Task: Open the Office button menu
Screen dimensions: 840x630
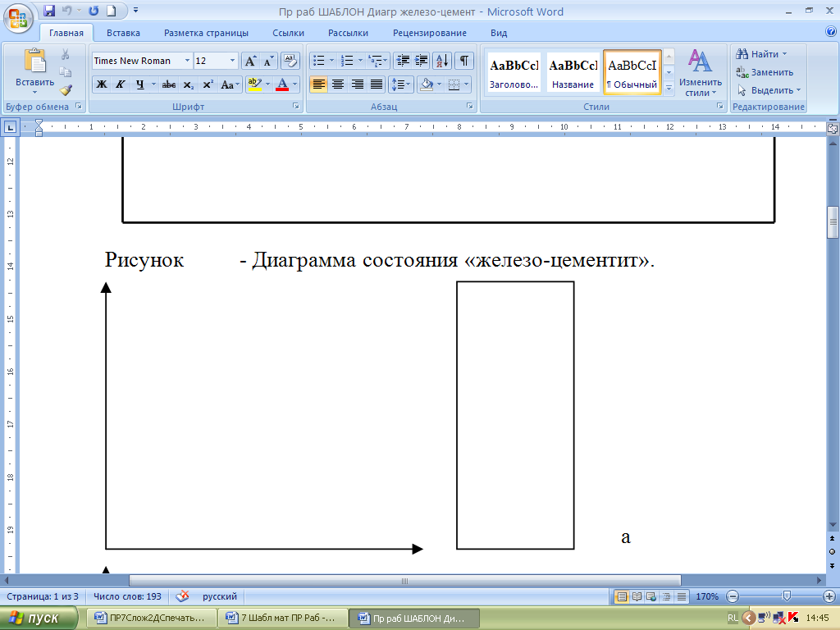Action: tap(18, 18)
